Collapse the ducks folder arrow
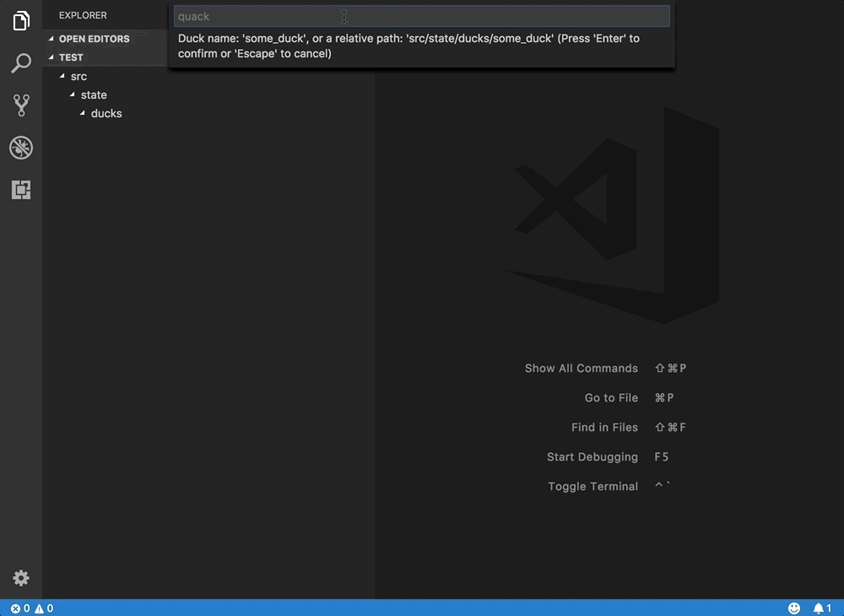 coord(83,113)
